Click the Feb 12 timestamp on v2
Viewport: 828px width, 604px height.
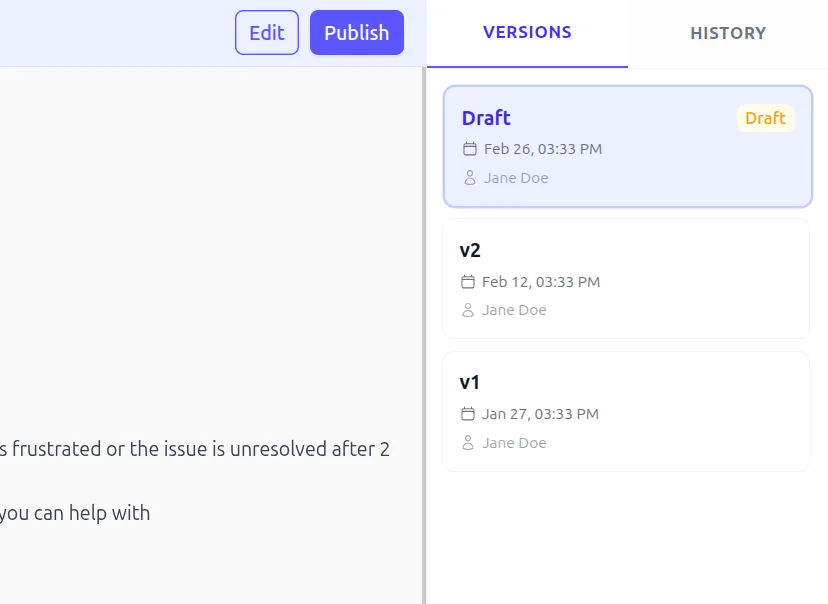click(541, 281)
